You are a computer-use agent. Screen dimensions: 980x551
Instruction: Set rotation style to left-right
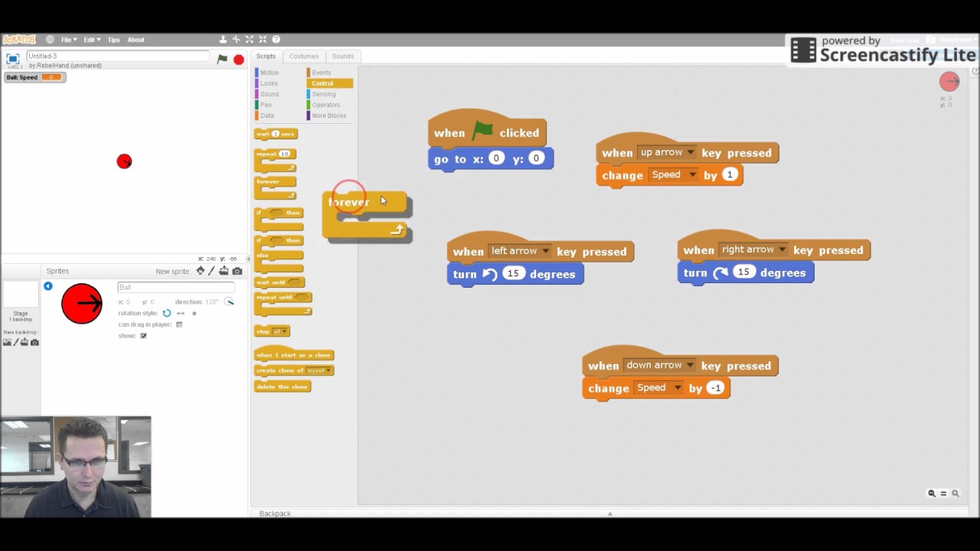click(181, 313)
